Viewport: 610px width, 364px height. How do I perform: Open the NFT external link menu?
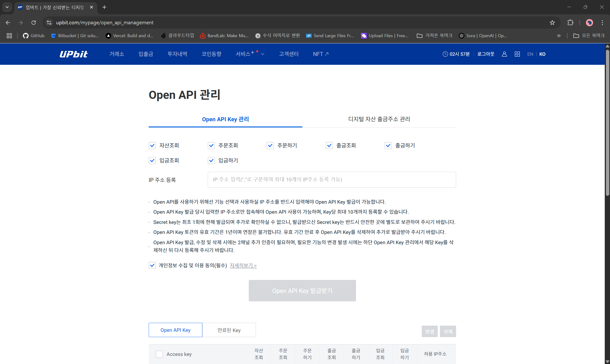(x=320, y=54)
